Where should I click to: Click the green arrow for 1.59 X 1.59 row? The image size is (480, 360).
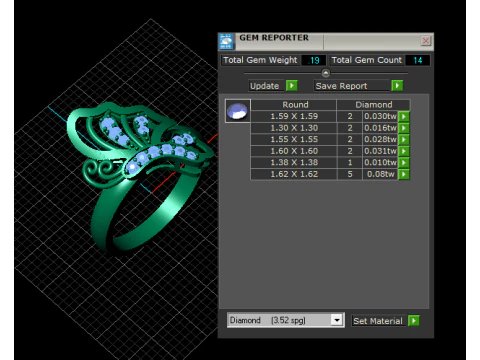[x=404, y=116]
